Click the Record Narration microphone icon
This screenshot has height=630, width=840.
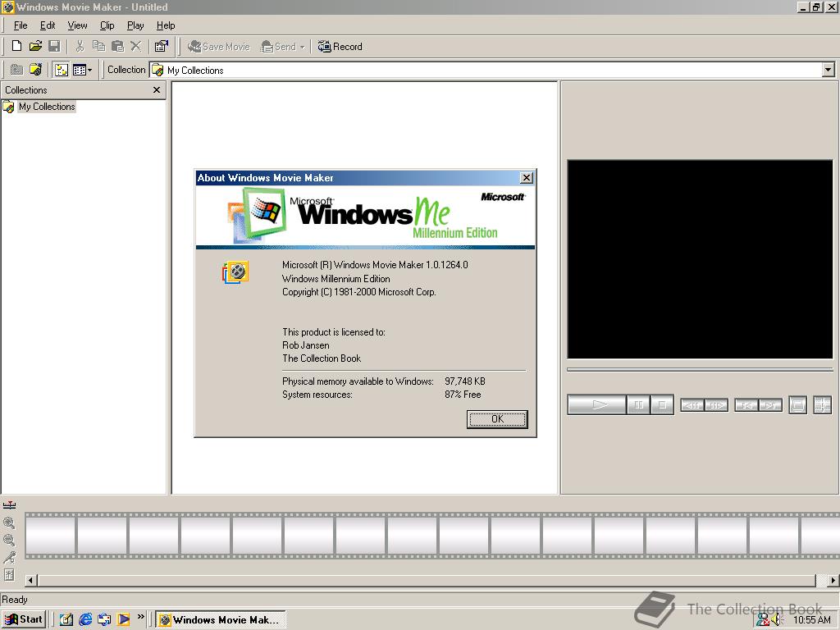[9, 557]
